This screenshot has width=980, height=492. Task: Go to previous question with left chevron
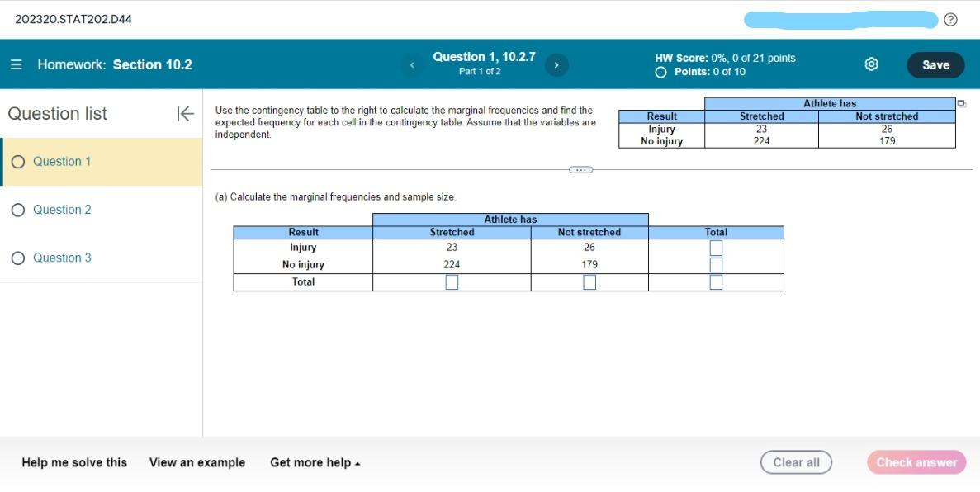pos(412,64)
